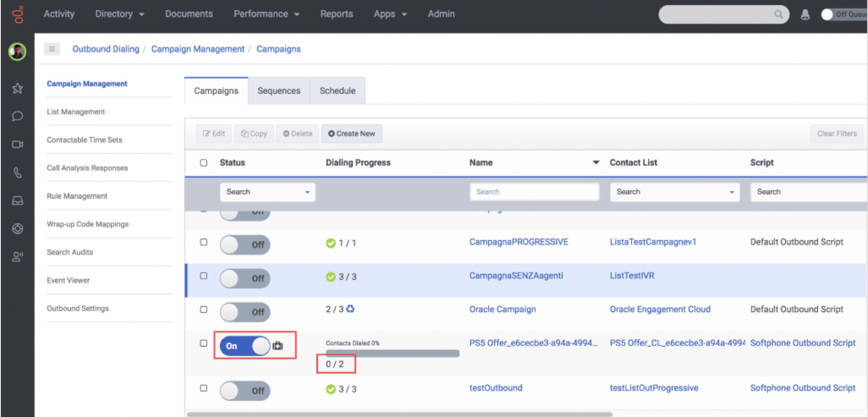
Task: Turn on the CampagnaSENZAagenti campaign toggle
Action: tap(245, 278)
